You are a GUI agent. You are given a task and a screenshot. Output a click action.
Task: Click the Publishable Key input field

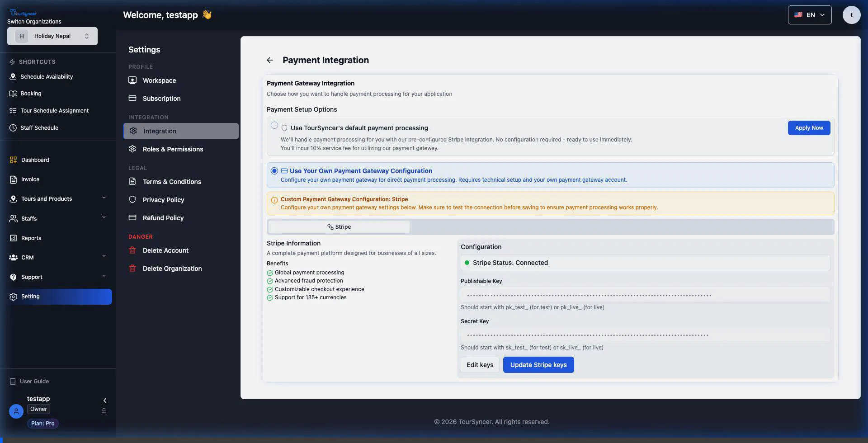click(x=645, y=294)
